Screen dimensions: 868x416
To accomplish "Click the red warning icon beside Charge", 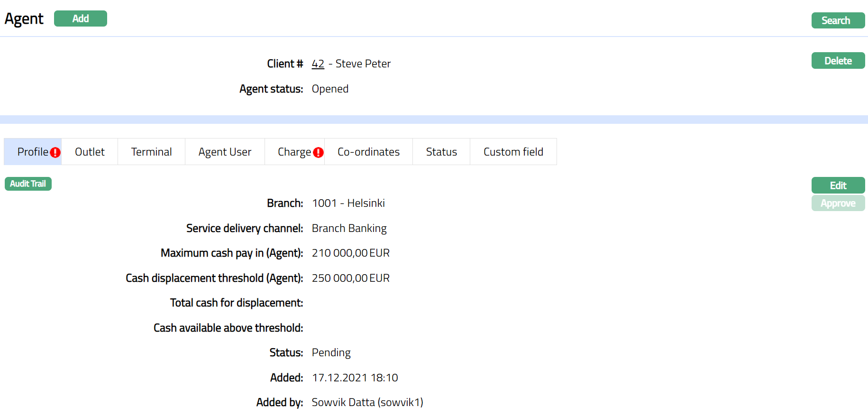I will [x=319, y=152].
